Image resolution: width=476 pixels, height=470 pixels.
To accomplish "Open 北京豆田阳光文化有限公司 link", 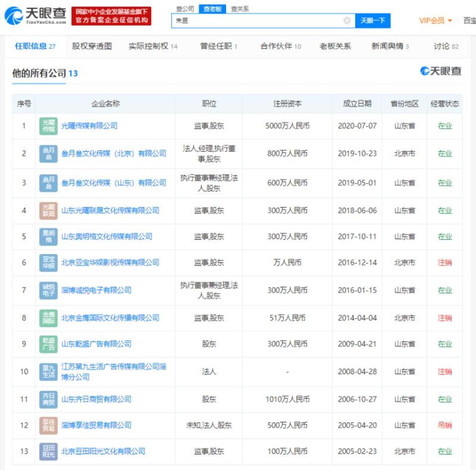I will (103, 451).
